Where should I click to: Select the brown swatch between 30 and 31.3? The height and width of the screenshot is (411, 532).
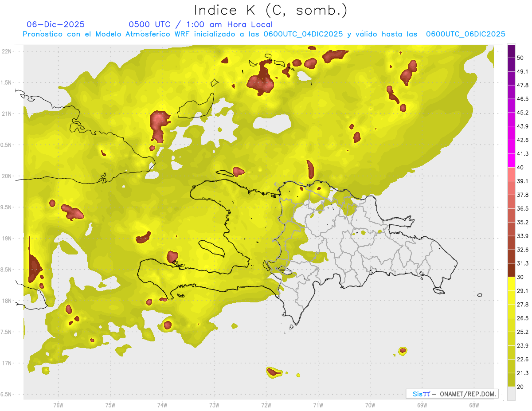click(x=512, y=270)
